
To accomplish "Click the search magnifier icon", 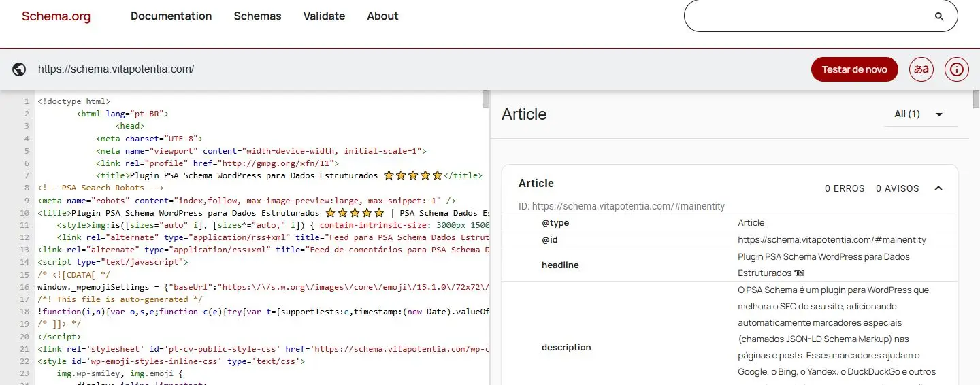I will tap(939, 16).
